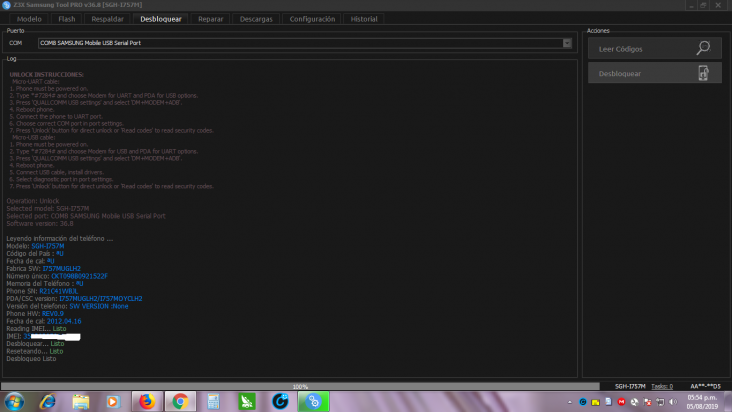
Task: Open the Modelo tab
Action: (29, 19)
